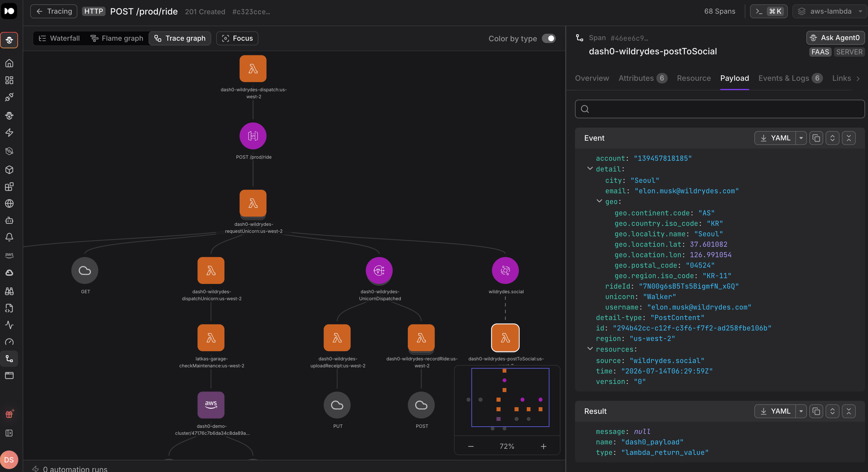This screenshot has width=868, height=472.
Task: Click the gift icon in sidebar
Action: 9,414
